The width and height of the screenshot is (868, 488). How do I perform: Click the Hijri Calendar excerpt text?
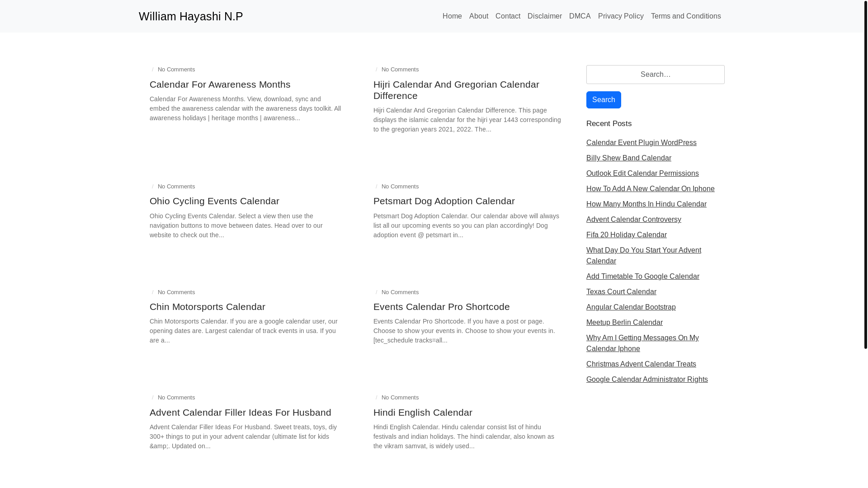pos(467,120)
